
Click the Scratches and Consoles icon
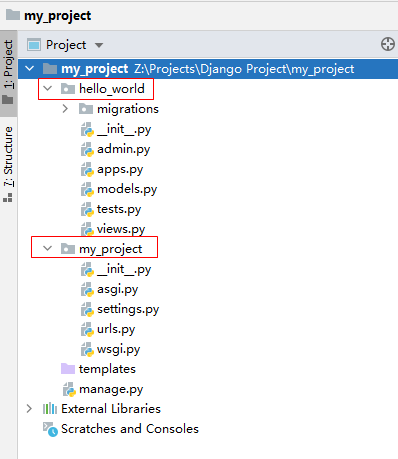click(x=50, y=429)
